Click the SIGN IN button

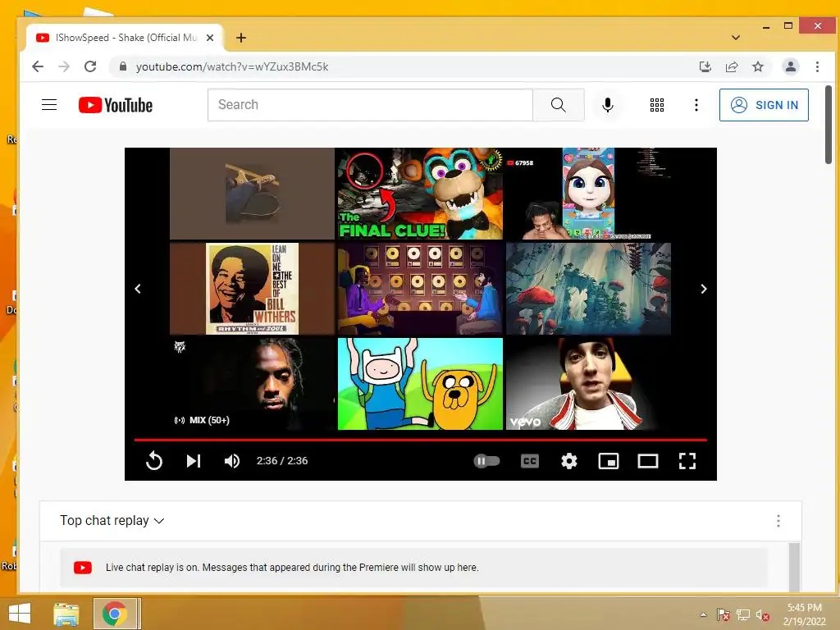click(x=764, y=105)
